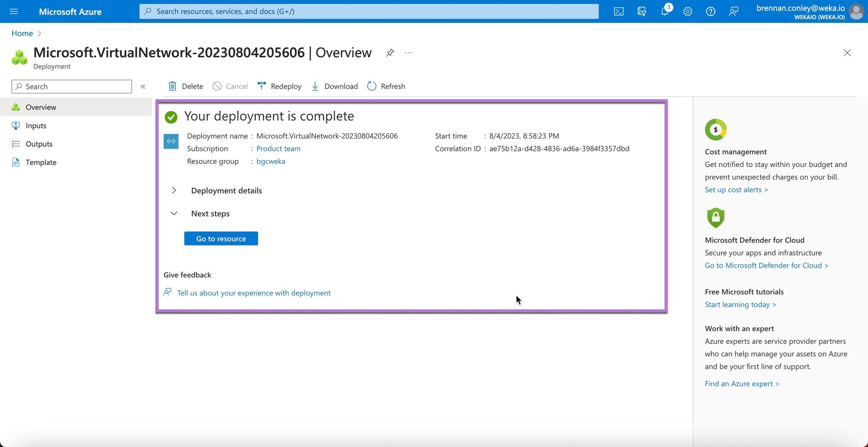Click the Go to resource button

point(221,239)
